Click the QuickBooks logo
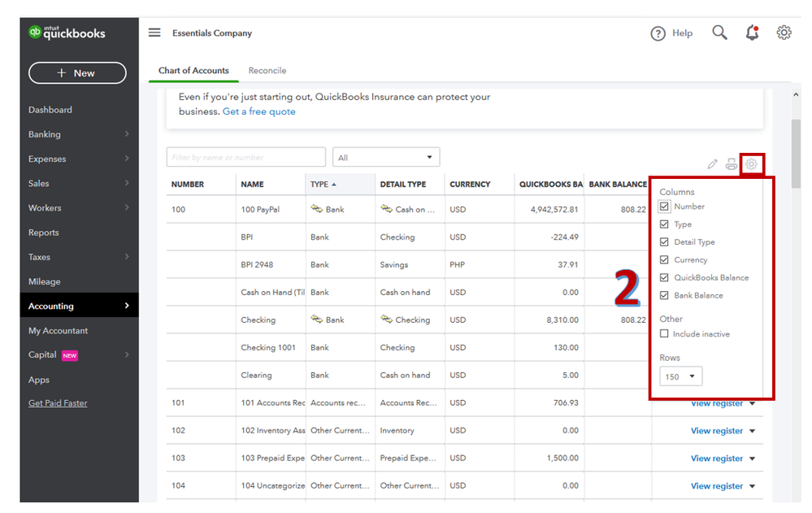 pyautogui.click(x=67, y=33)
